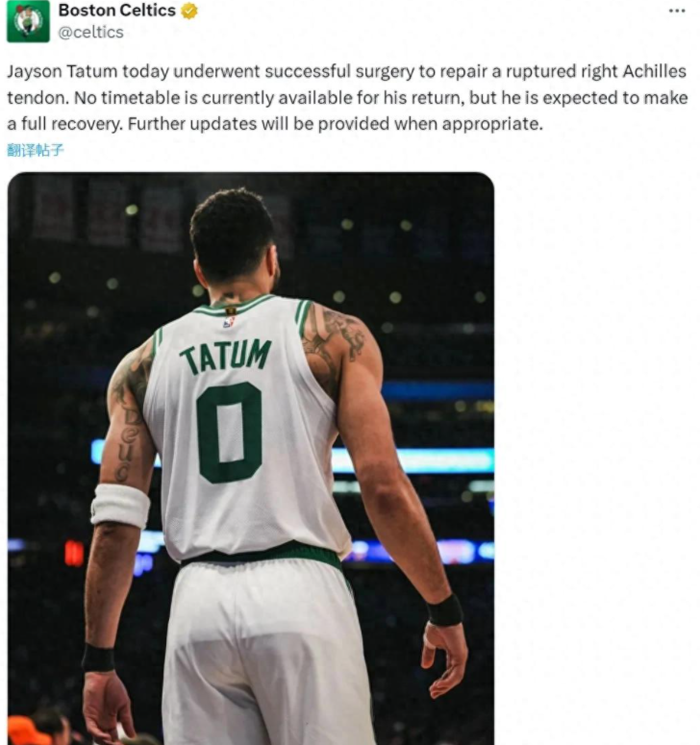Image resolution: width=700 pixels, height=745 pixels.
Task: Click the red arena light in the photo
Action: pyautogui.click(x=74, y=553)
